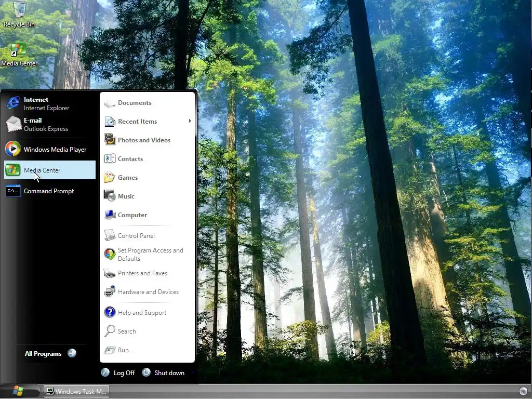Open the Media Center desktop shortcut icon
532x399 pixels.
tap(18, 49)
